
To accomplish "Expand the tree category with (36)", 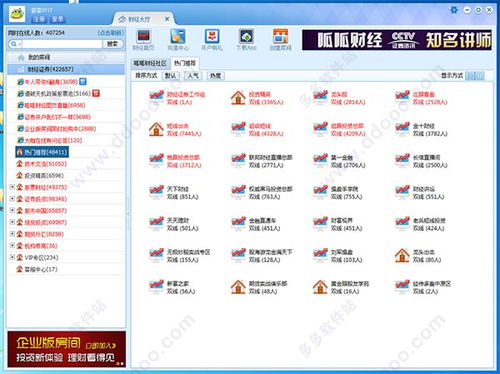I will click(x=12, y=245).
